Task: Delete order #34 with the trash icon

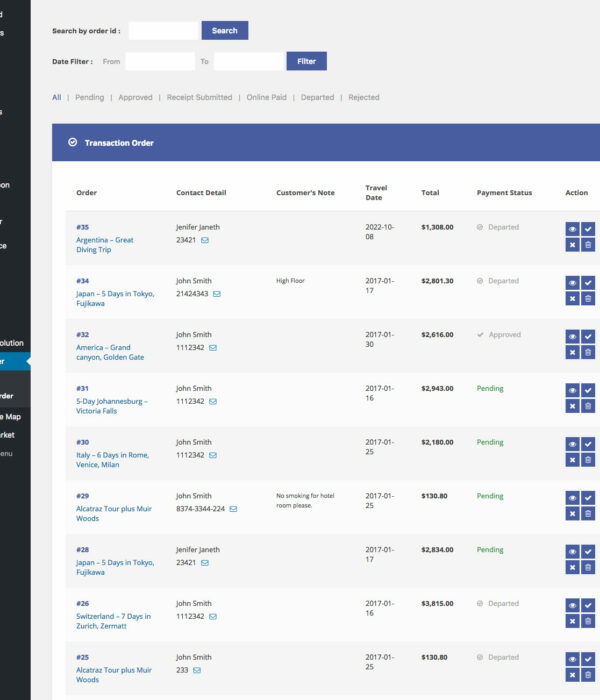Action: (x=588, y=298)
